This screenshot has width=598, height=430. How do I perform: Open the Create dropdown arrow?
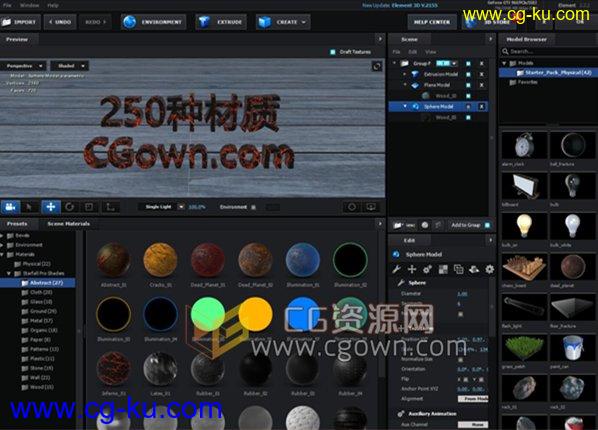(x=304, y=22)
